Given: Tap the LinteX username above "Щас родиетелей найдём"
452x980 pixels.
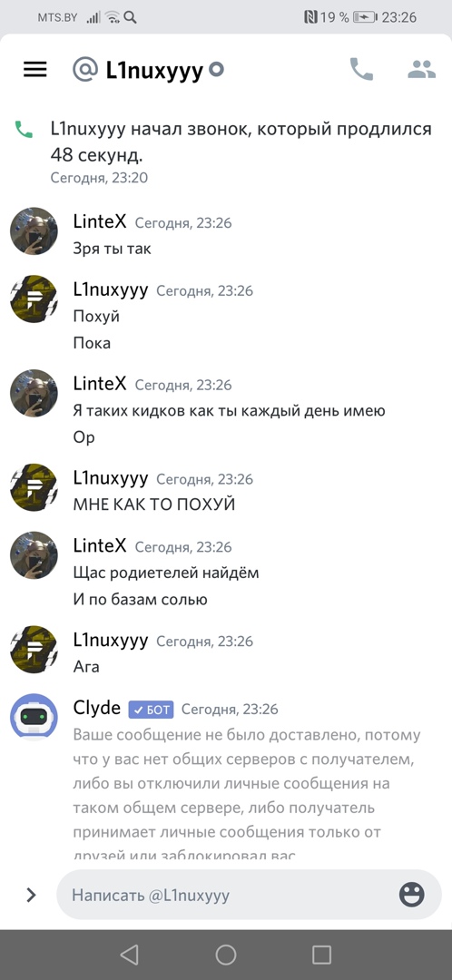Looking at the screenshot, I should click(100, 546).
